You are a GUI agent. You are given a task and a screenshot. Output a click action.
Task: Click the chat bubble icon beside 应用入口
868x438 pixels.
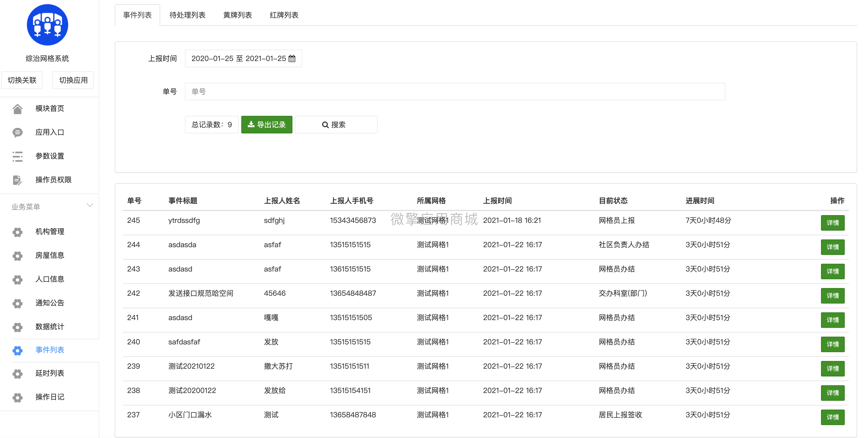[x=18, y=133]
